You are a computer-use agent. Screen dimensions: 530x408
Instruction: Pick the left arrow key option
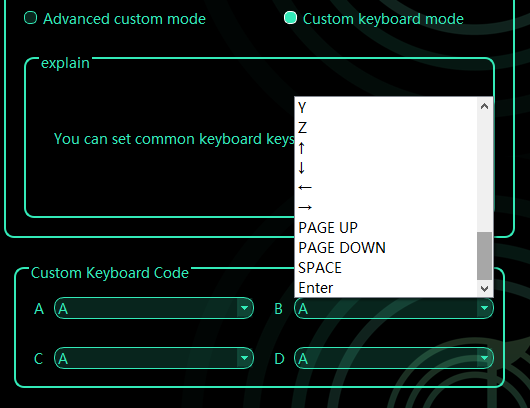(386, 188)
